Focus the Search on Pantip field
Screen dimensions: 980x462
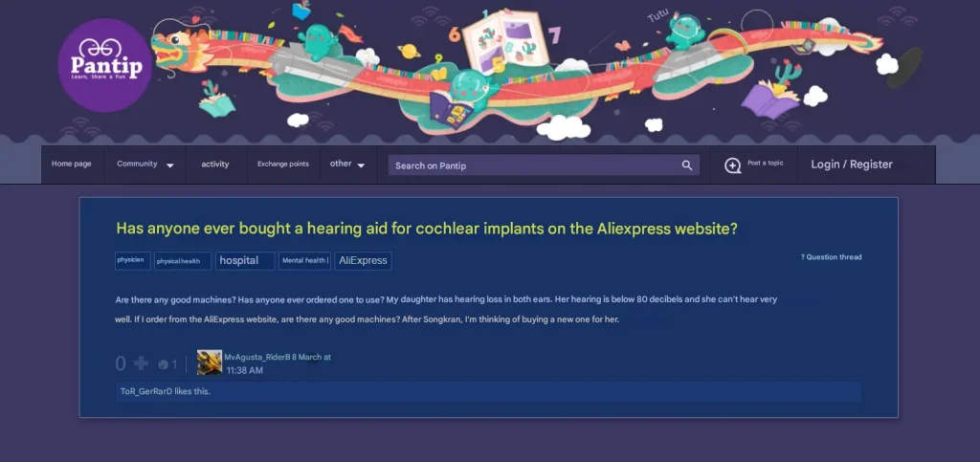tap(544, 165)
